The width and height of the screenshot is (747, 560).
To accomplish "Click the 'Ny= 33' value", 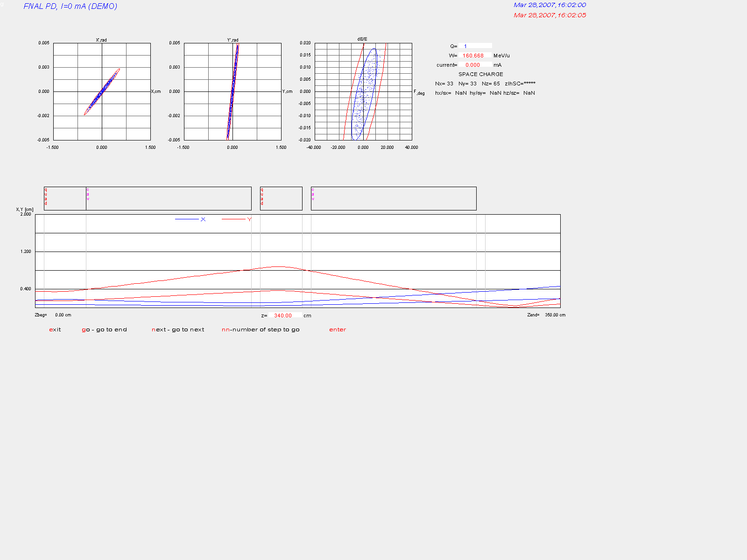I will point(467,84).
